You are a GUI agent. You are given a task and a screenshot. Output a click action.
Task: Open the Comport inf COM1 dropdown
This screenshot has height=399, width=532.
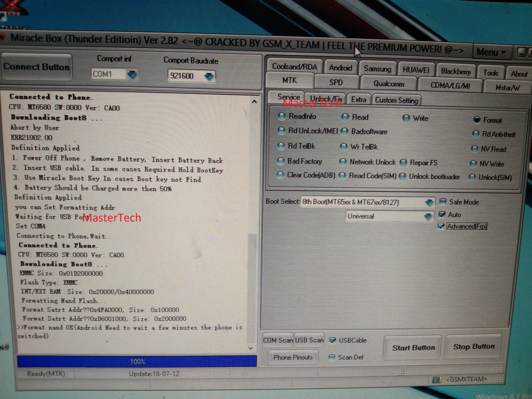point(132,74)
